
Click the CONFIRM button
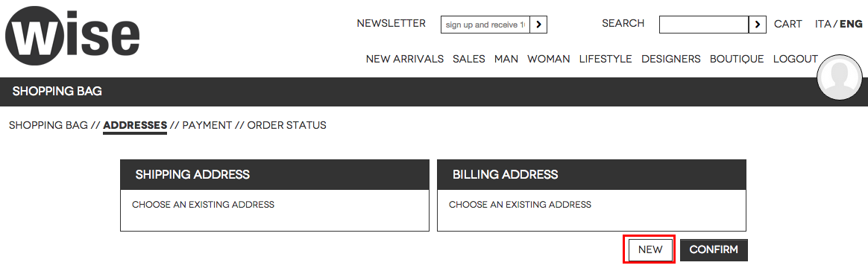(x=714, y=249)
